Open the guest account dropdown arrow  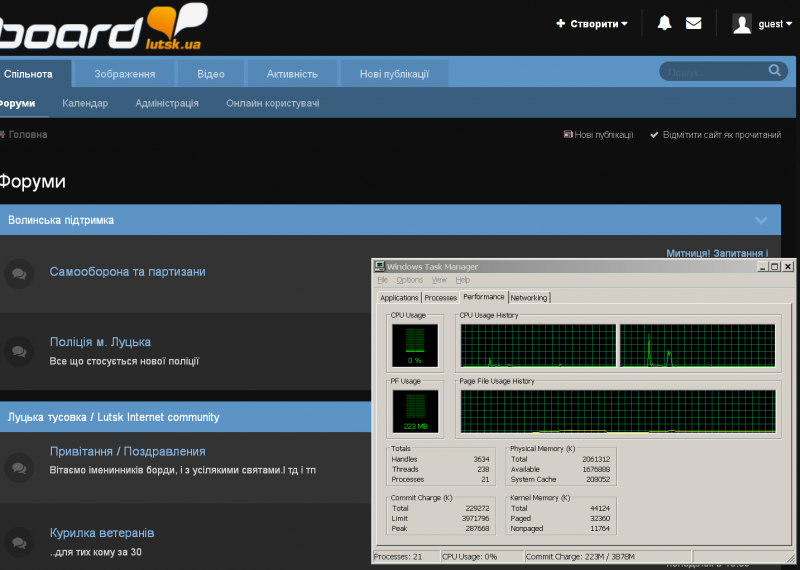[789, 24]
